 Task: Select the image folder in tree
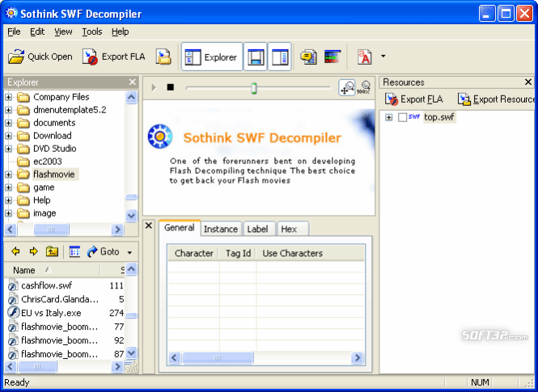coord(44,213)
